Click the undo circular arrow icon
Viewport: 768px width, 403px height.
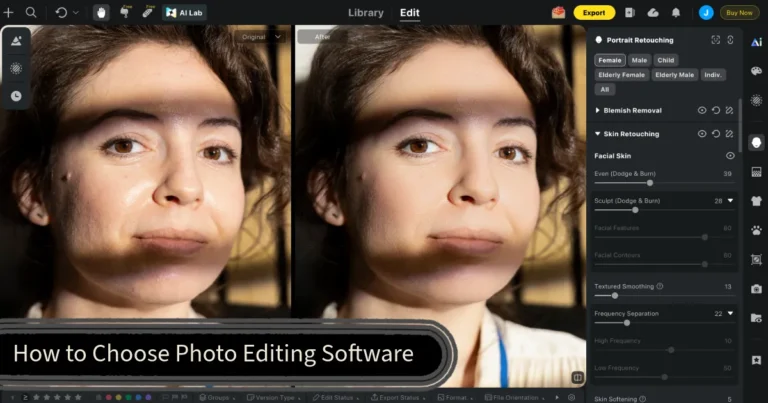pyautogui.click(x=61, y=12)
